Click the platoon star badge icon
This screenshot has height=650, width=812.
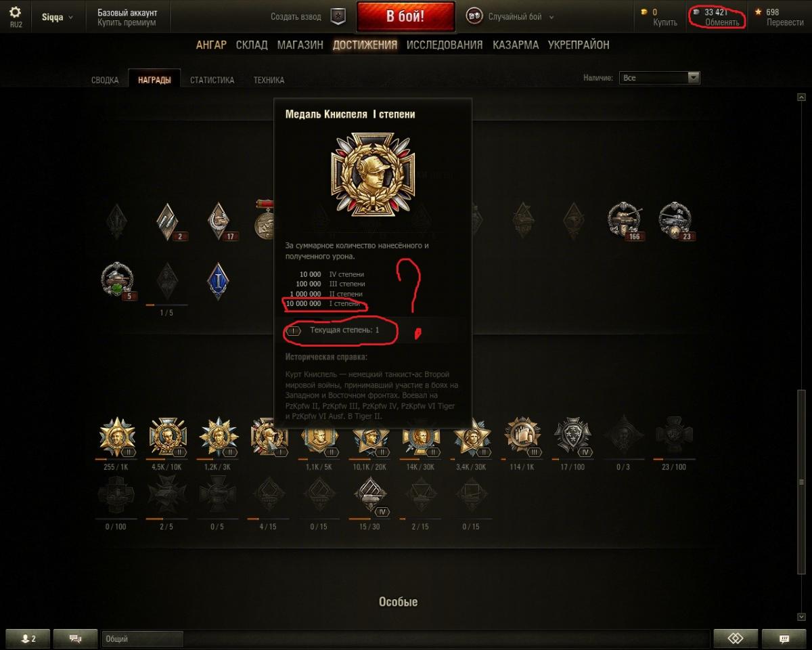pyautogui.click(x=337, y=17)
